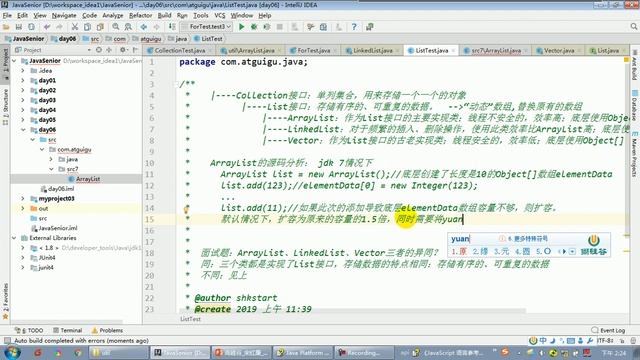This screenshot has width=640, height=360.
Task: Close the ListTest.java tab
Action: pos(453,51)
